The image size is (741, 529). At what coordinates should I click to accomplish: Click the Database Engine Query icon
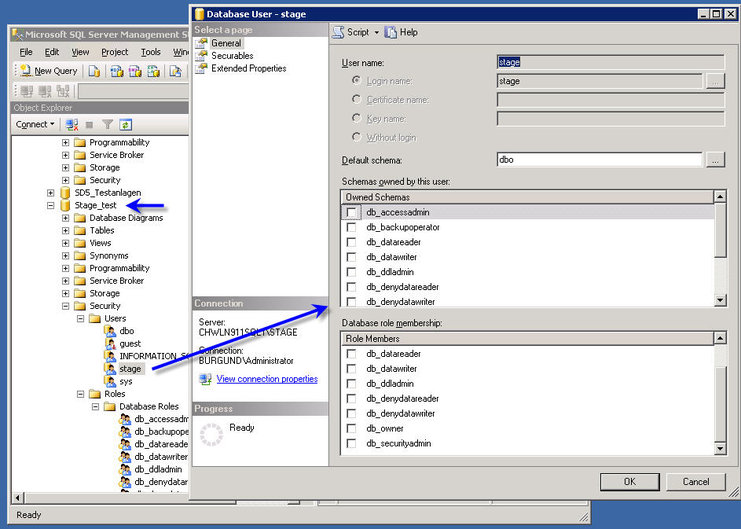tap(94, 71)
